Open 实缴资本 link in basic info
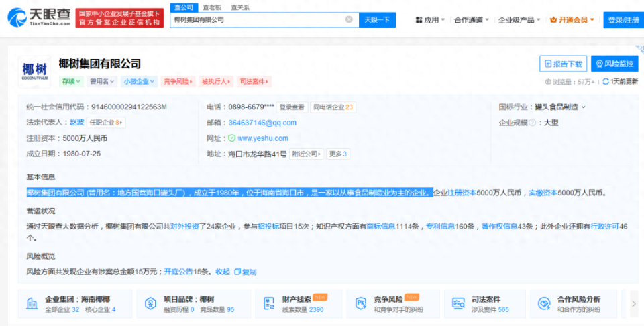Image resolution: width=644 pixels, height=326 pixels. (x=543, y=193)
